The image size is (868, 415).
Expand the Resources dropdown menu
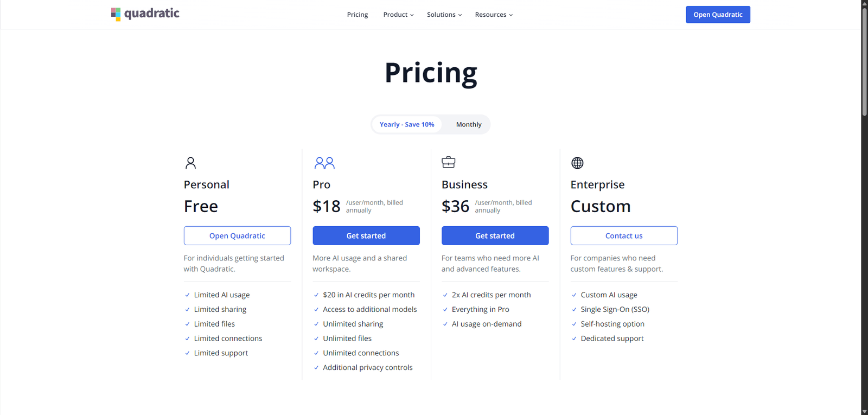(494, 15)
